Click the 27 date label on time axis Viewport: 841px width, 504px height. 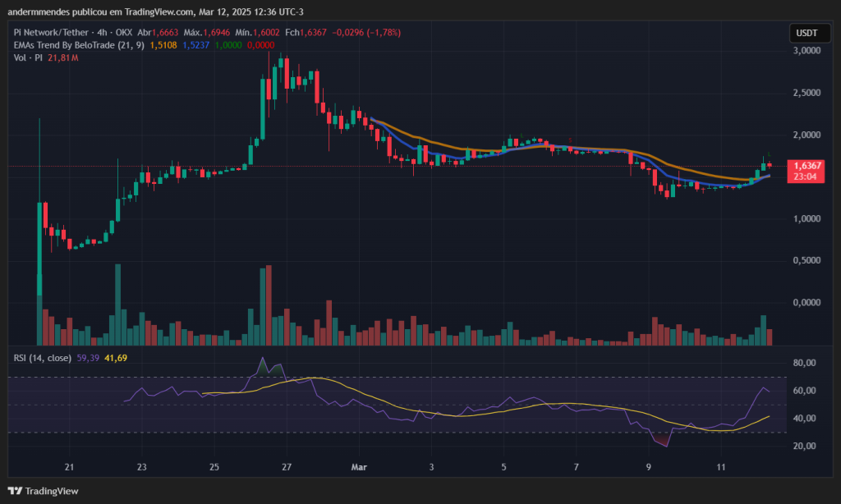coord(287,467)
